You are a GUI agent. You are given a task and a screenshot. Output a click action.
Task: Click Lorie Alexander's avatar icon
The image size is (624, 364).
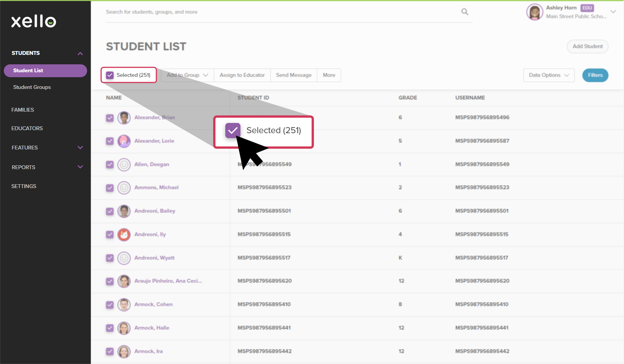(x=124, y=141)
